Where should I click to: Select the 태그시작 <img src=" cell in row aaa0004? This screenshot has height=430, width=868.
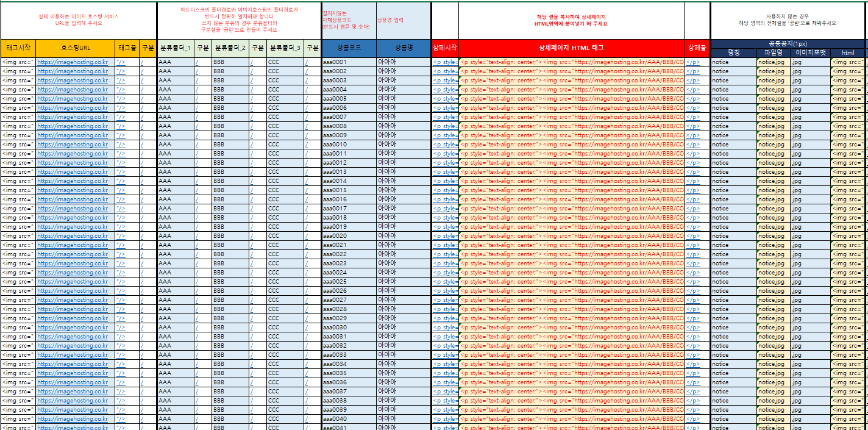pos(18,90)
